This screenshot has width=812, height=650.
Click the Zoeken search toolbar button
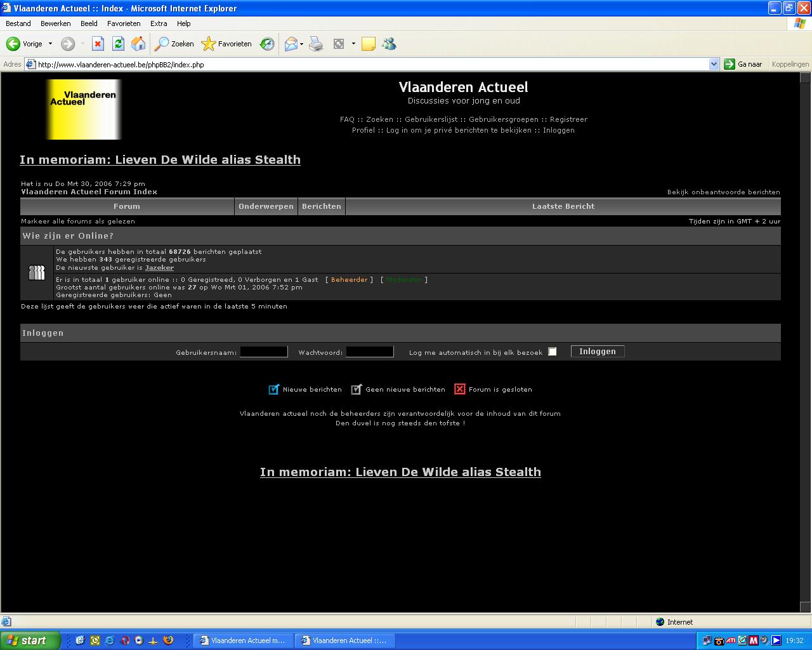[x=175, y=44]
